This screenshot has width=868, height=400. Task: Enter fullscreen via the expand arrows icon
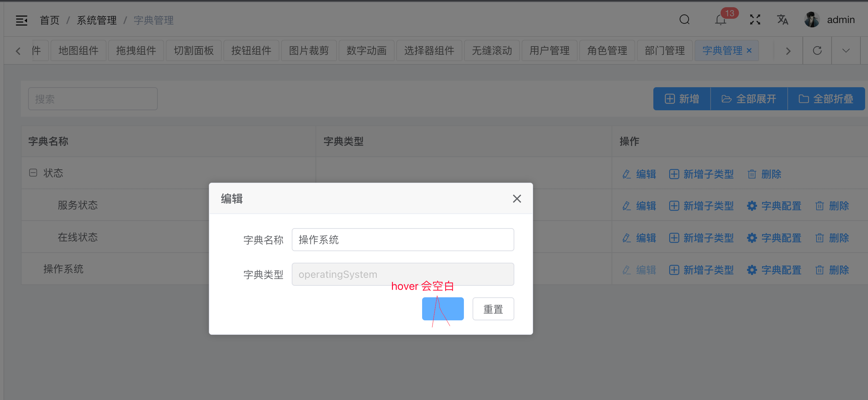(x=755, y=19)
